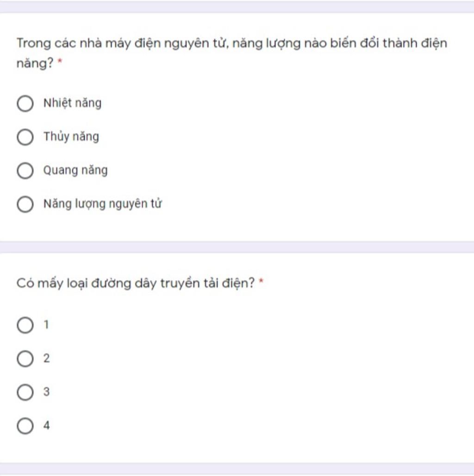The height and width of the screenshot is (476, 474).
Task: Click the "Thủy năng" label text
Action: 71,136
